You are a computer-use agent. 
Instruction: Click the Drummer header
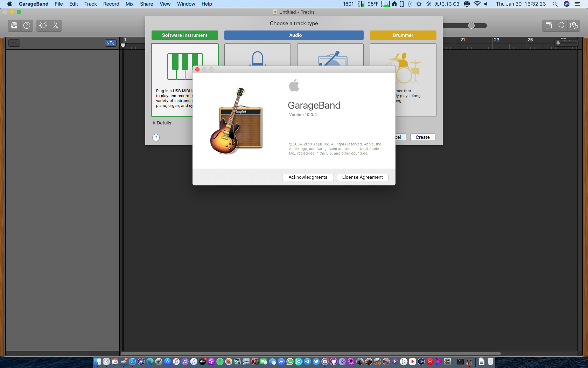[403, 35]
